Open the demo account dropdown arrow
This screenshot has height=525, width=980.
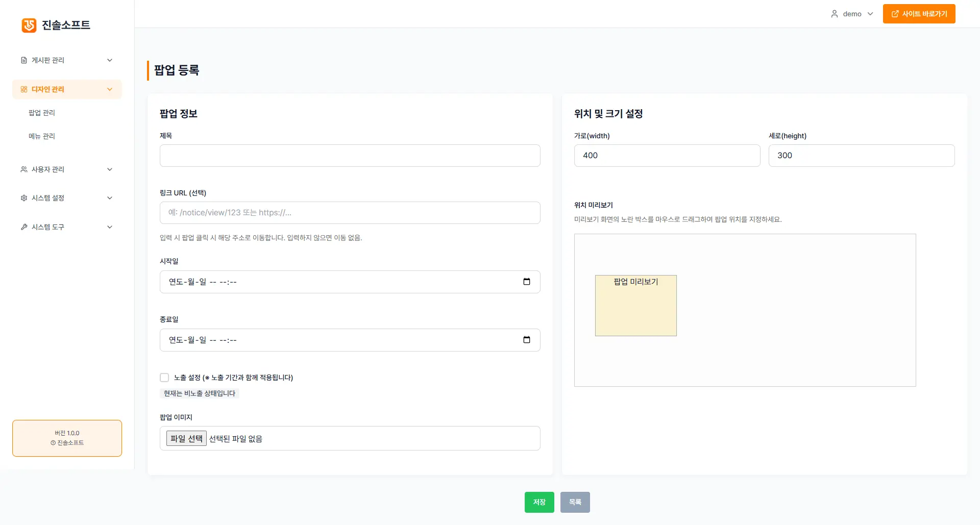870,14
